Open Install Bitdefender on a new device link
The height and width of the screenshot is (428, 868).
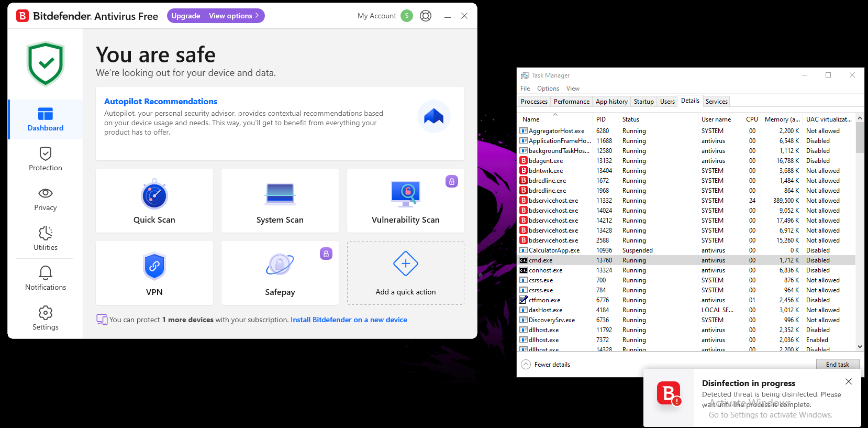click(x=349, y=320)
